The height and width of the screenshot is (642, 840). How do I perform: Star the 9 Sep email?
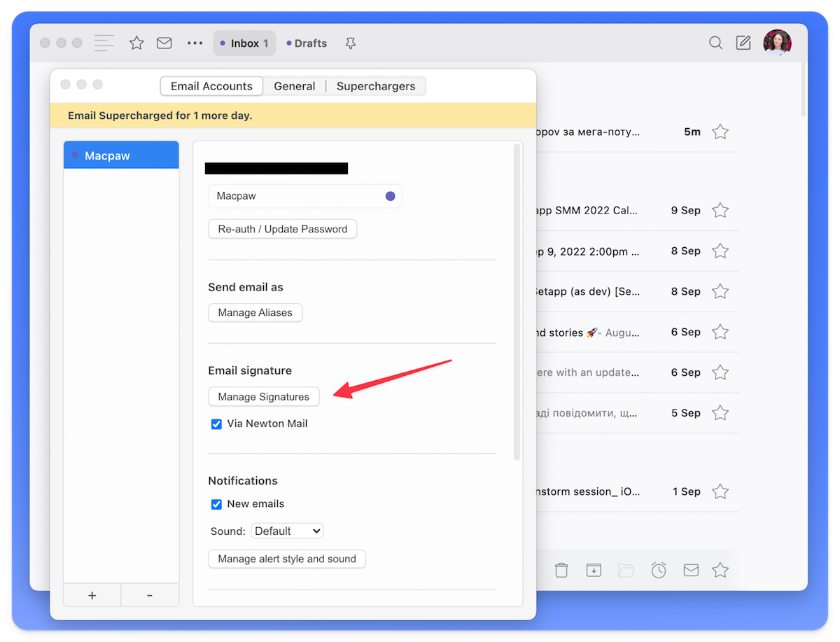point(720,210)
